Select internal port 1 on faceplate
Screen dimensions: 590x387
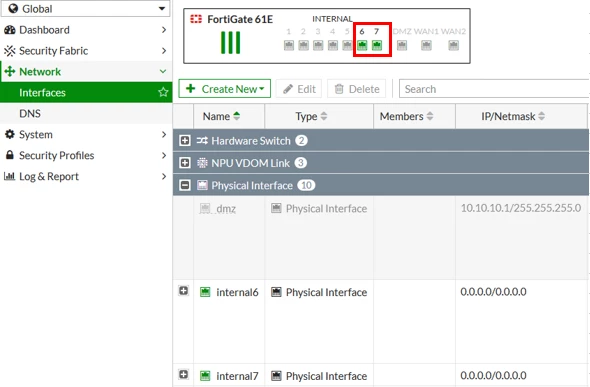(289, 46)
